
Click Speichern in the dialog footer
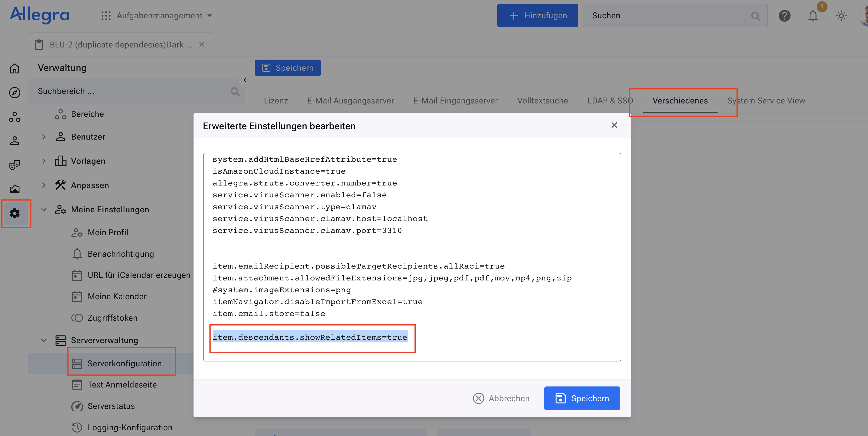coord(582,398)
